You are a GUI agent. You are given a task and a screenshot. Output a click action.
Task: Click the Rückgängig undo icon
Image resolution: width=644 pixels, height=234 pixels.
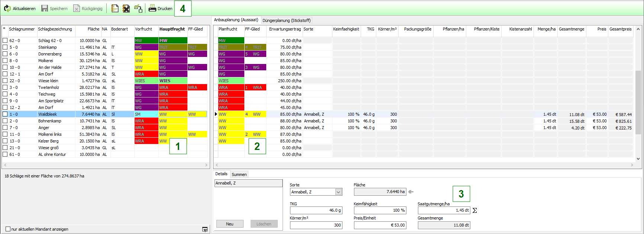[x=77, y=8]
